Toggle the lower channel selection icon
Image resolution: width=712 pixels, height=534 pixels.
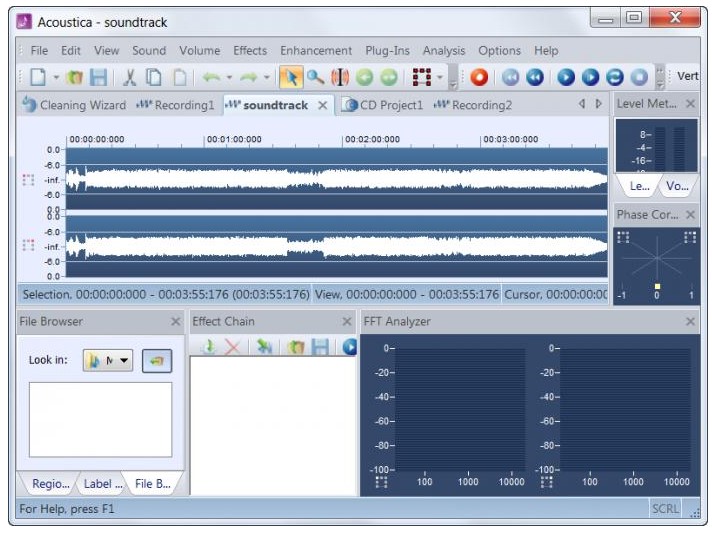(28, 245)
